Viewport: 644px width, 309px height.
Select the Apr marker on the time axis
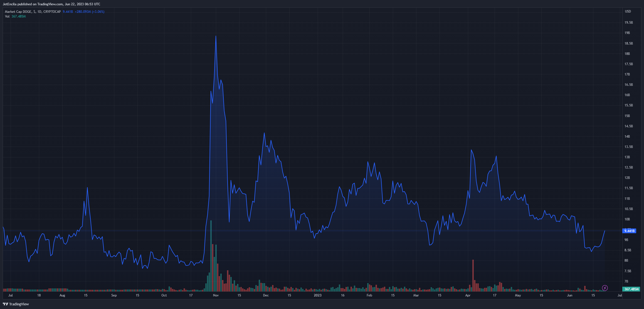[x=468, y=295]
